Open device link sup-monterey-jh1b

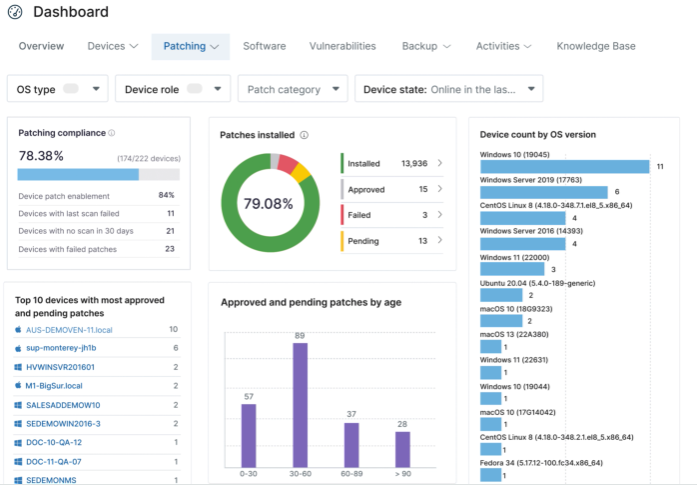pyautogui.click(x=61, y=348)
